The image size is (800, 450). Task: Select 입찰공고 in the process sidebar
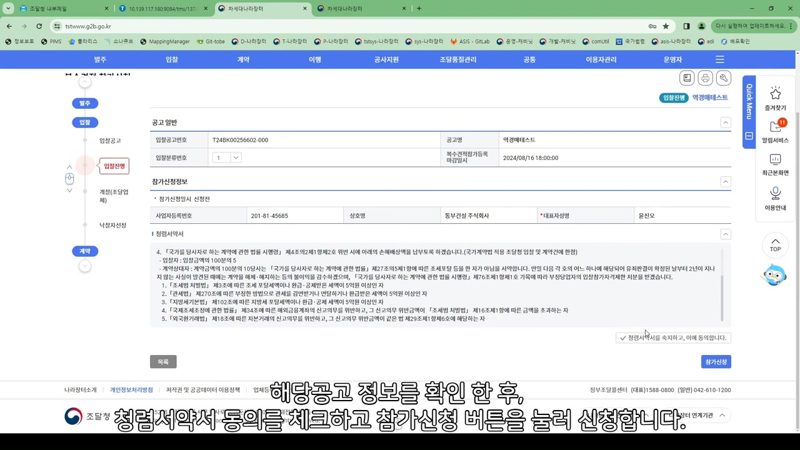tap(110, 141)
